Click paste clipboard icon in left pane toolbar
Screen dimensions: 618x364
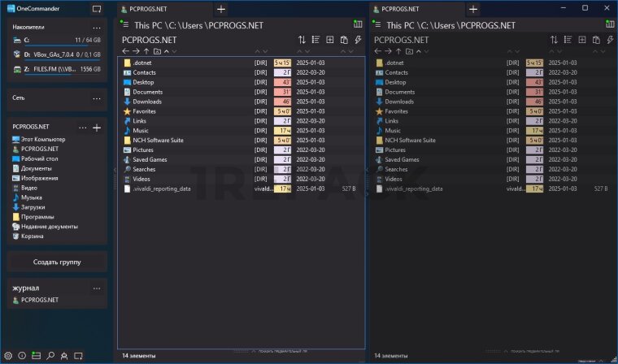pyautogui.click(x=344, y=39)
